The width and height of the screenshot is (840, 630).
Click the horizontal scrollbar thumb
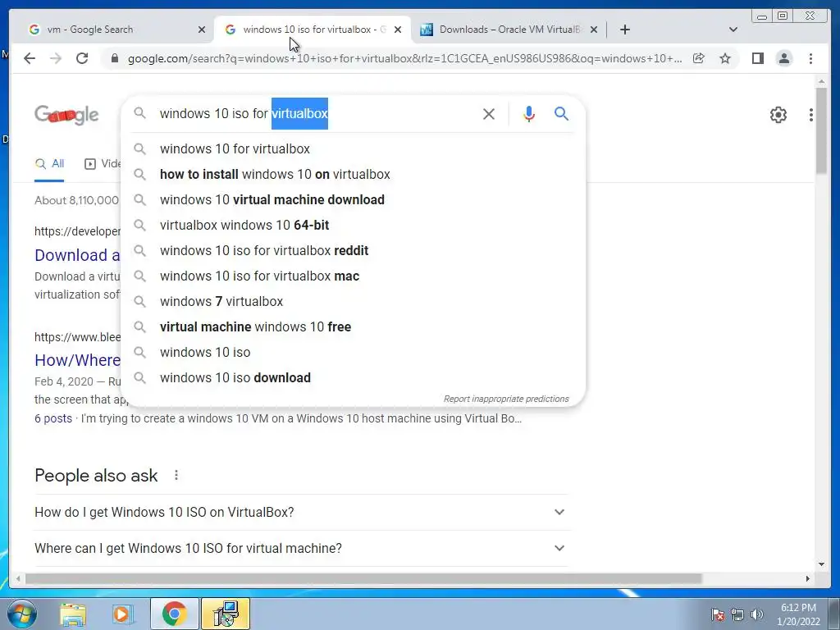363,578
